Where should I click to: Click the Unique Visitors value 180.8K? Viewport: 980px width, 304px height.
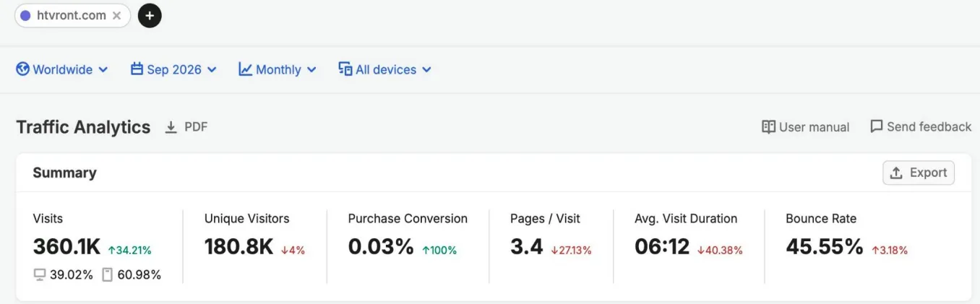pos(238,247)
